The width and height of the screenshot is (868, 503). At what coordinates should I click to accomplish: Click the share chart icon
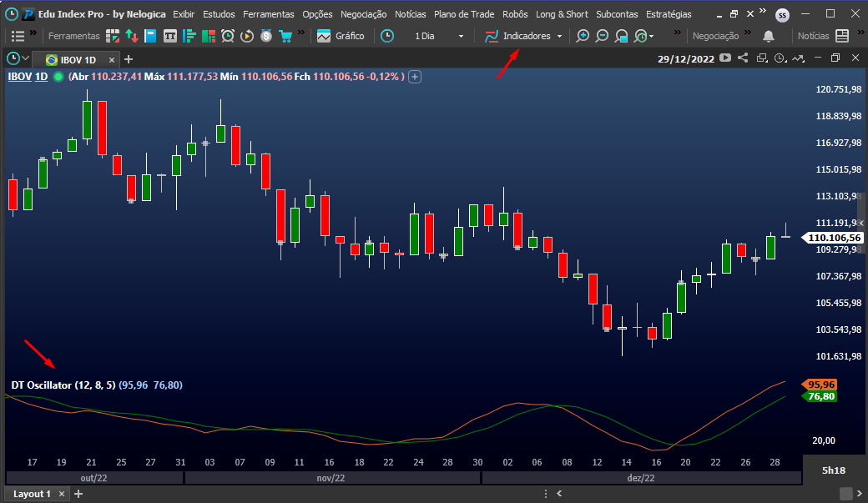pyautogui.click(x=743, y=58)
